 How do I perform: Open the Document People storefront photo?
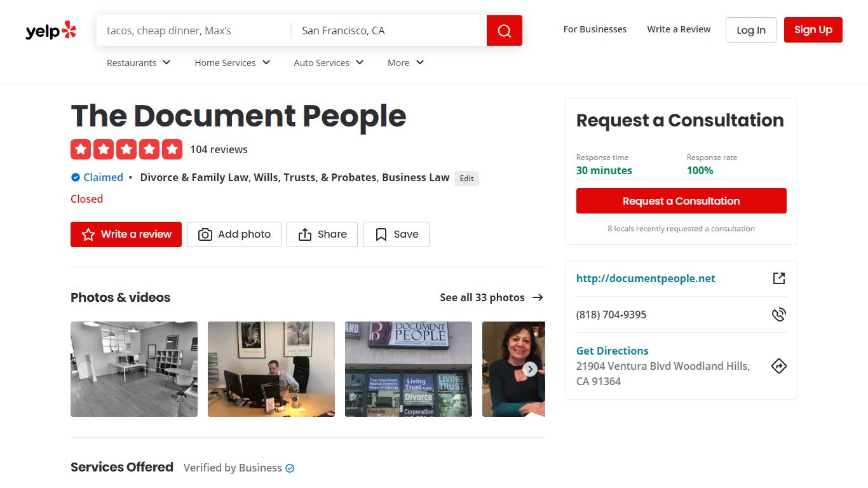409,369
